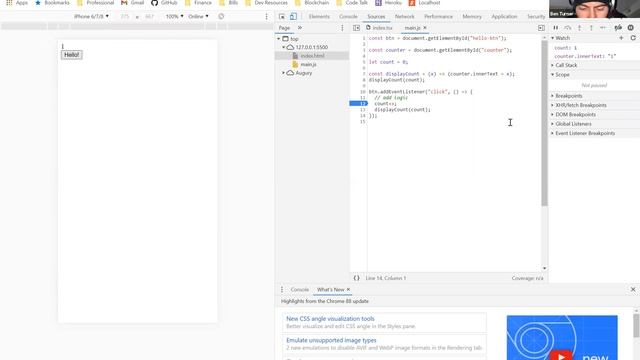Viewport: 640px width, 360px height.
Task: Open device toolbar more options menu
Action: (267, 16)
